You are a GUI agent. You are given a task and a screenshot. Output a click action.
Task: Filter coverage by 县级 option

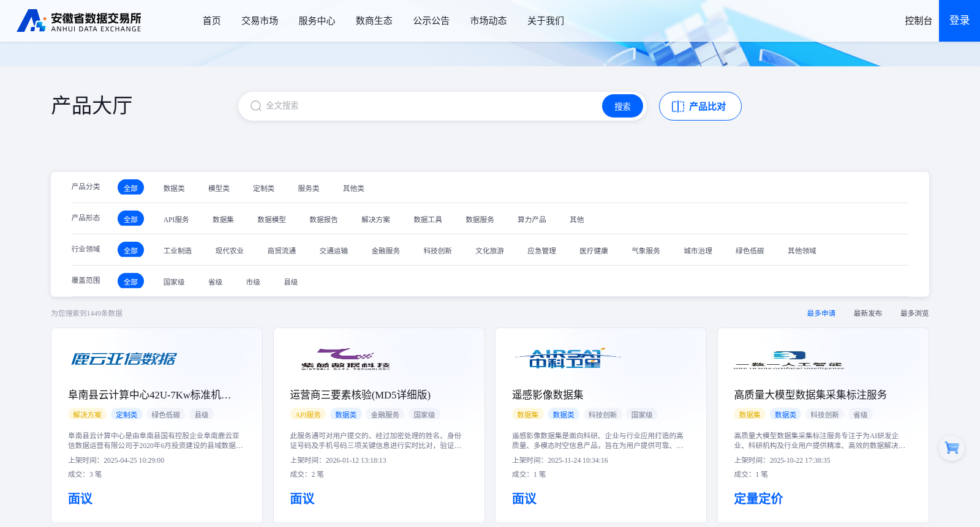(x=291, y=282)
